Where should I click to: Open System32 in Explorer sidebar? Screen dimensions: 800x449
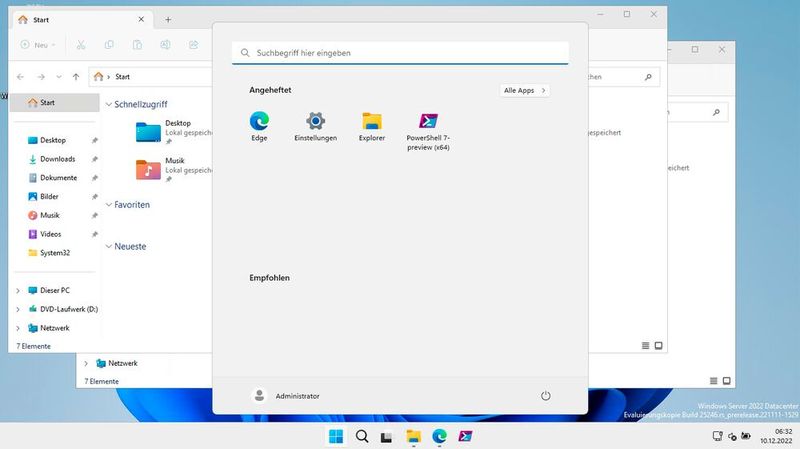coord(55,253)
